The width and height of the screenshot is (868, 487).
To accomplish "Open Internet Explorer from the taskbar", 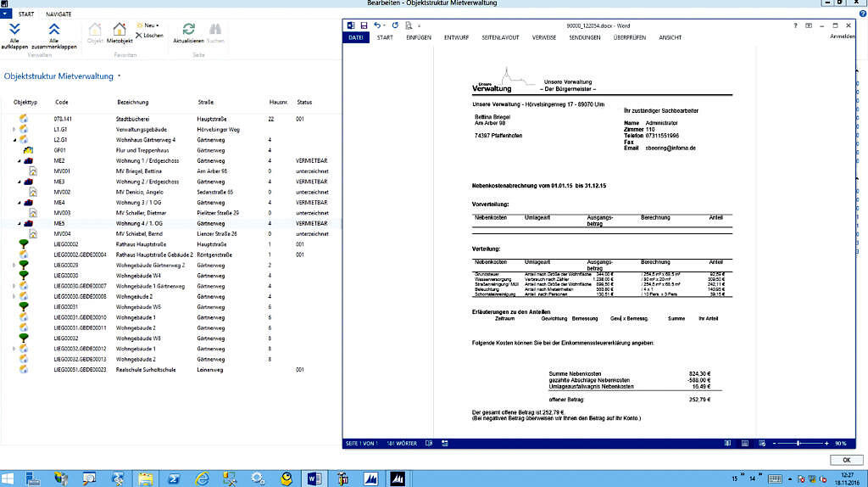I will (202, 479).
